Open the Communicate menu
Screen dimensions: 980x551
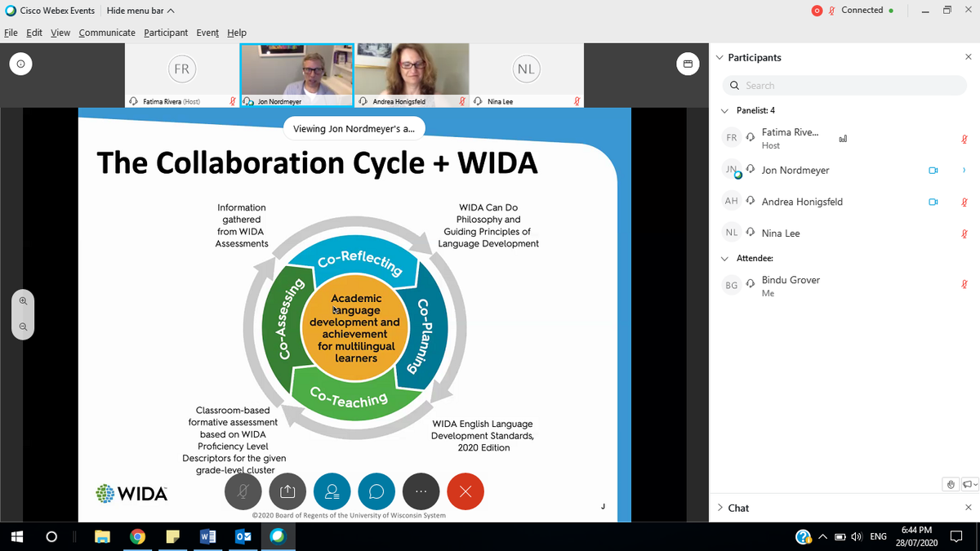[x=107, y=33]
